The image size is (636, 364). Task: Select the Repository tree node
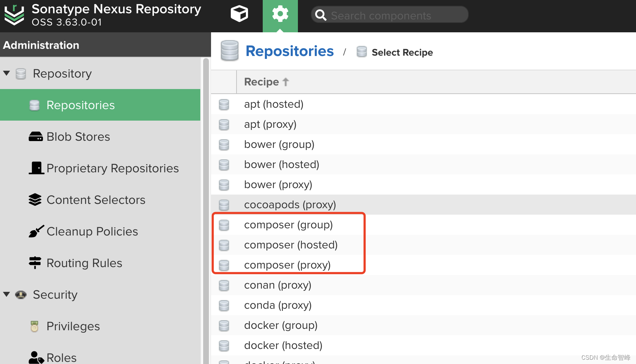coord(62,74)
